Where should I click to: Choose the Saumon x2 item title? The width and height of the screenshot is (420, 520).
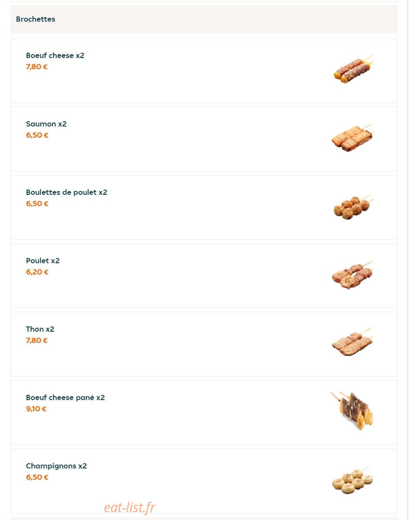pyautogui.click(x=46, y=124)
